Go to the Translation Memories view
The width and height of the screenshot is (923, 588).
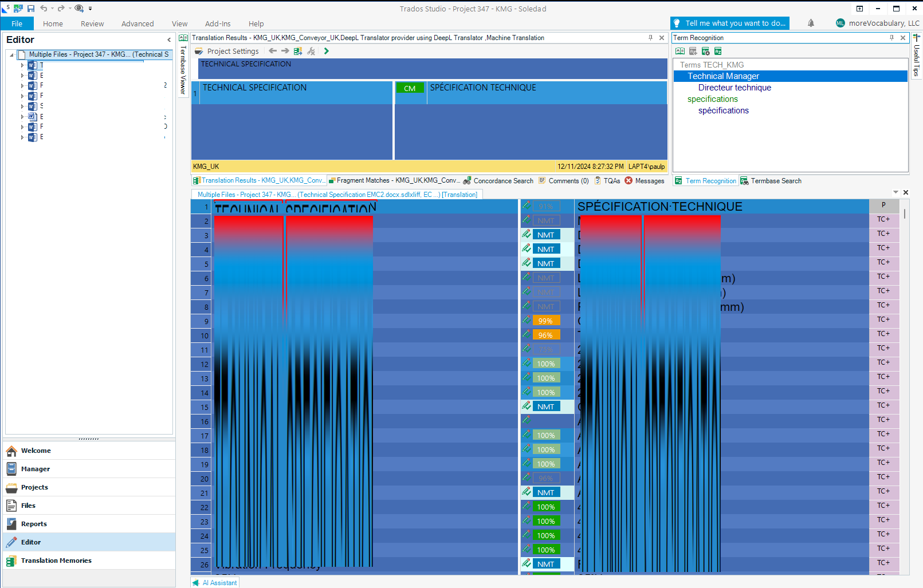click(89, 561)
